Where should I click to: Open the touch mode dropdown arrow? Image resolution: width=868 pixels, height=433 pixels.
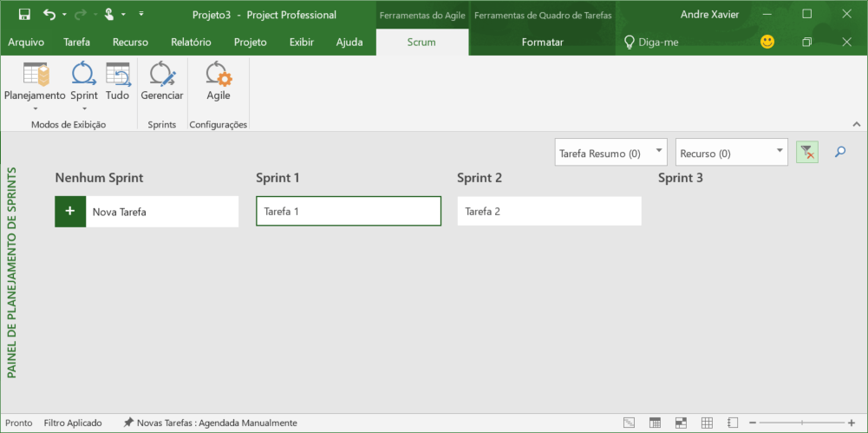pos(124,14)
